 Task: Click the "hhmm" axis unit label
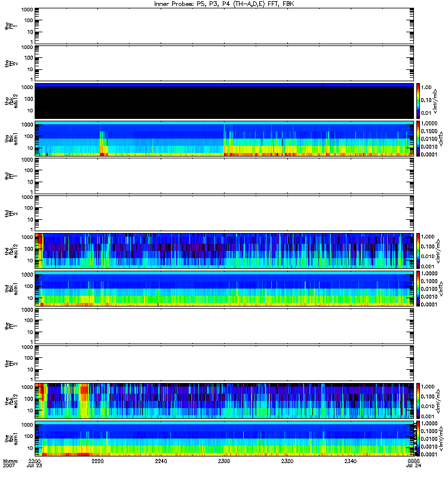coord(10,461)
